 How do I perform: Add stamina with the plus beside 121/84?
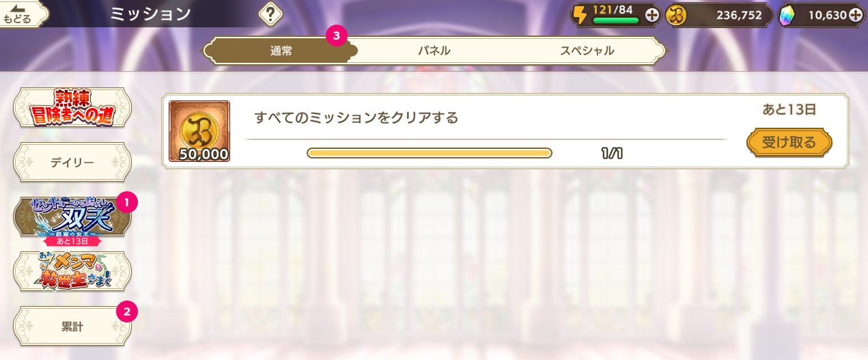click(x=652, y=15)
